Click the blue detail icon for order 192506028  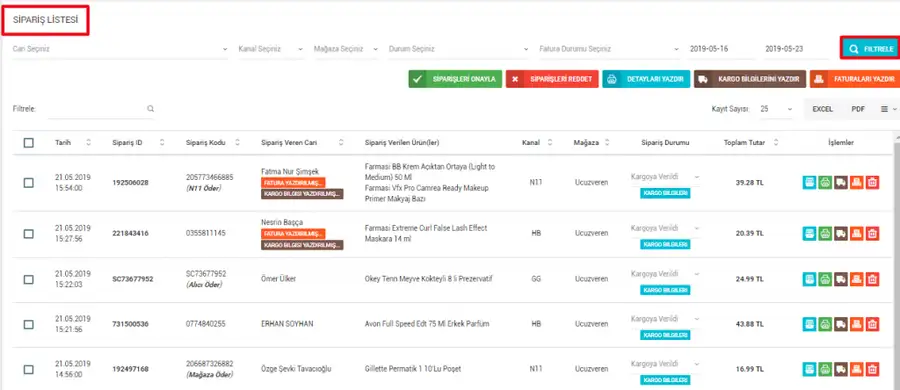(809, 183)
